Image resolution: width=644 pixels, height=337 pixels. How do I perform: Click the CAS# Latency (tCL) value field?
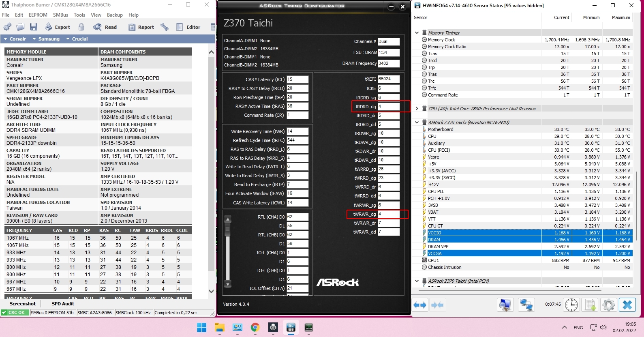(x=297, y=79)
